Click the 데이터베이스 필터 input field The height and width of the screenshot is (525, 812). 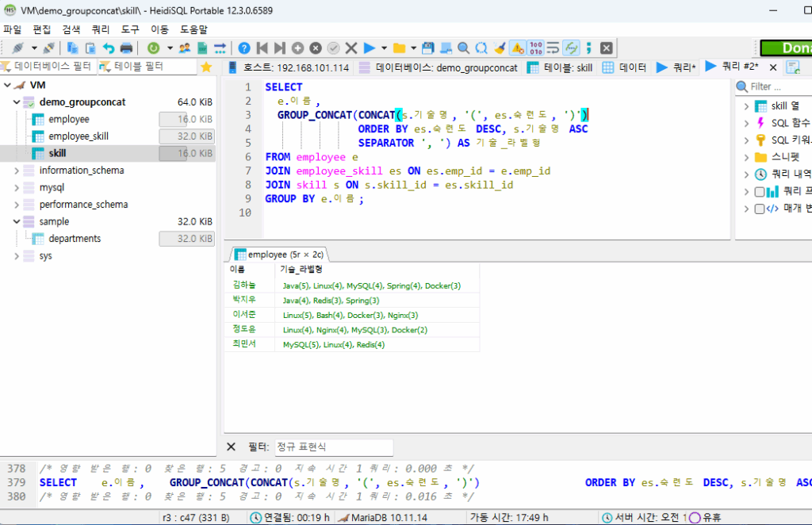pos(48,67)
